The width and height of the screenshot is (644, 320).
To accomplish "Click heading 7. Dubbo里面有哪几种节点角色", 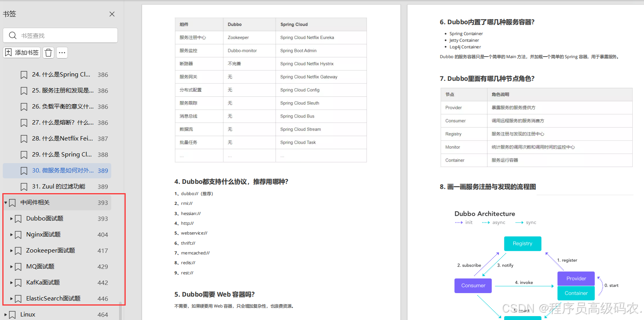I will (x=487, y=78).
